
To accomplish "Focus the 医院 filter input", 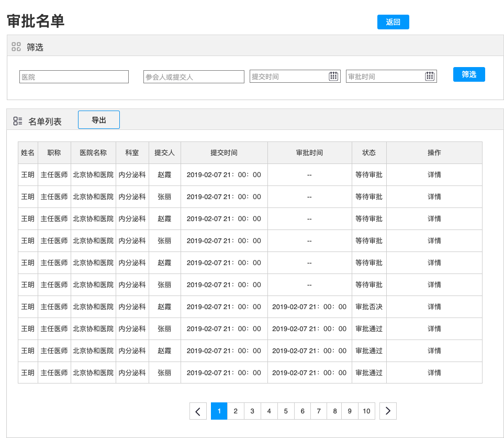I will [x=74, y=77].
